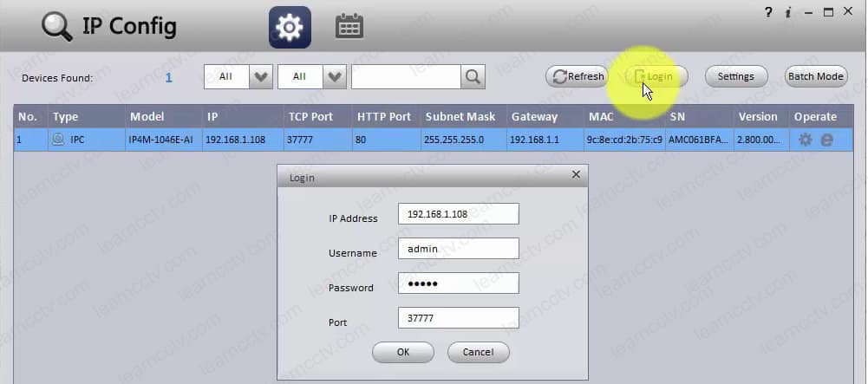The image size is (868, 384).
Task: Click the help question mark icon
Action: (x=768, y=12)
